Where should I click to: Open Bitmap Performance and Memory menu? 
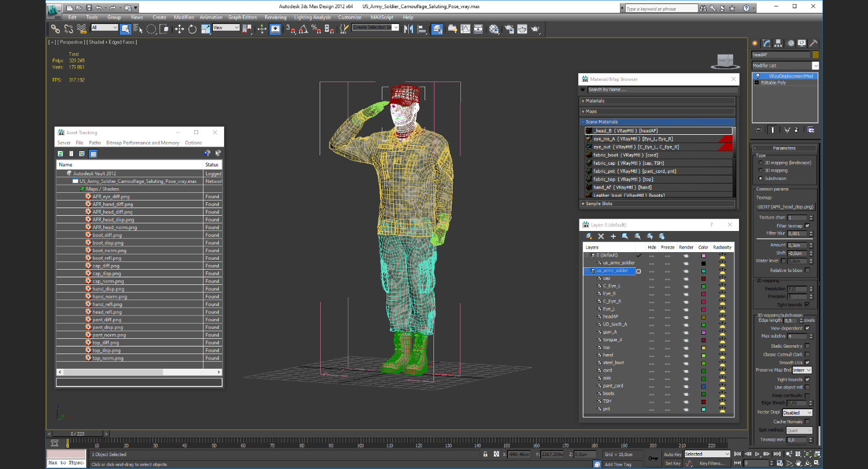(143, 143)
